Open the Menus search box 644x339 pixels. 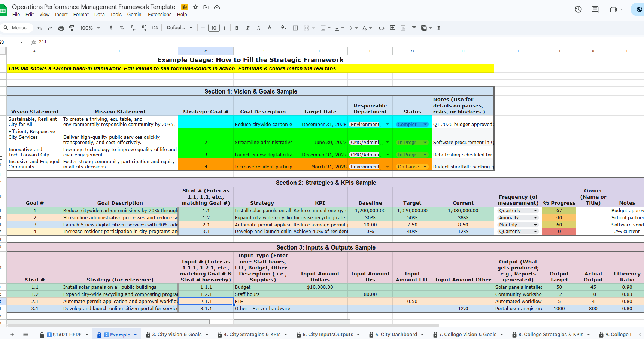click(x=17, y=27)
